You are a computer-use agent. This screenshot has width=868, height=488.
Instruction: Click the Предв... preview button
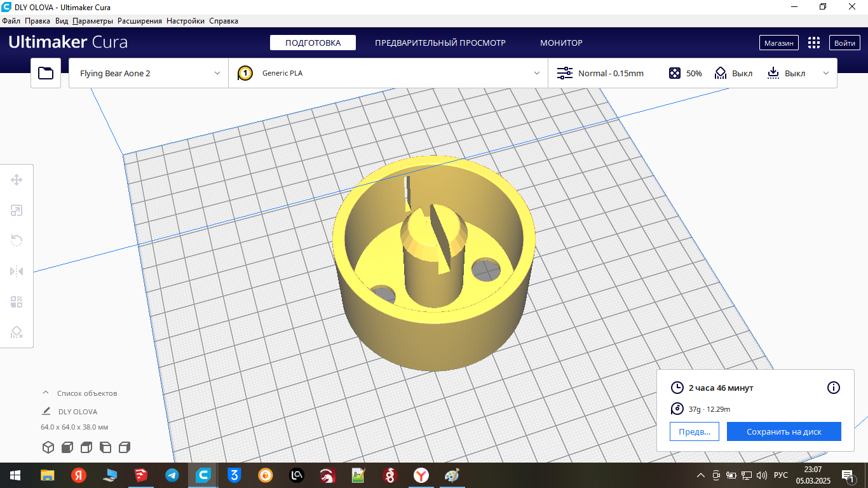(695, 431)
